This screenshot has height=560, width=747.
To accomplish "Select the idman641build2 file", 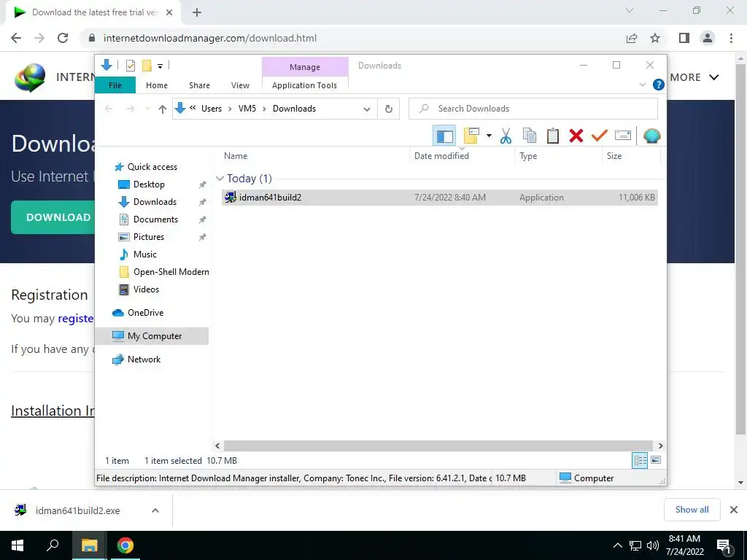I will [x=439, y=198].
